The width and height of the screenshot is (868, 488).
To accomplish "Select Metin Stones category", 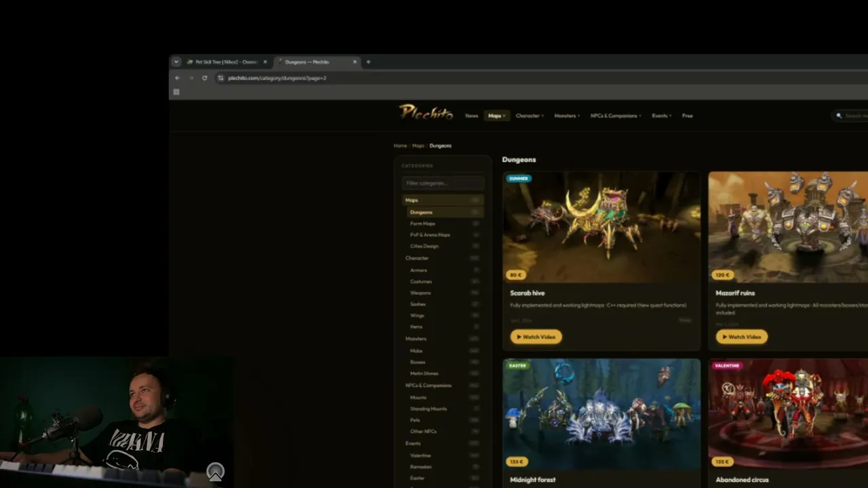I will click(x=445, y=373).
